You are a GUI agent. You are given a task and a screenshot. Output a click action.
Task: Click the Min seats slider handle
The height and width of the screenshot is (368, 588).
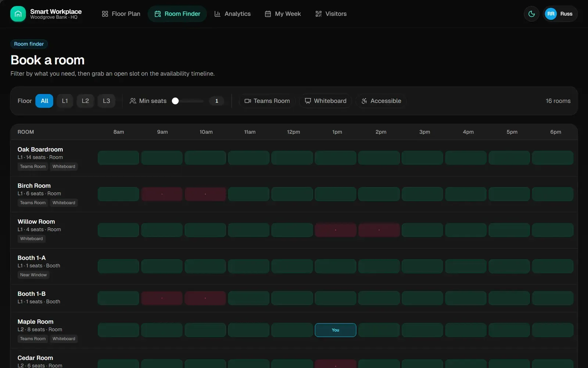(175, 101)
